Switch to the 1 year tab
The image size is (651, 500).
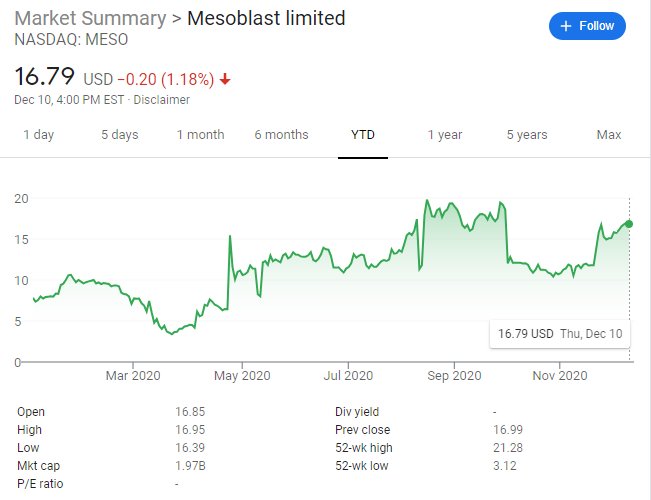click(x=445, y=135)
